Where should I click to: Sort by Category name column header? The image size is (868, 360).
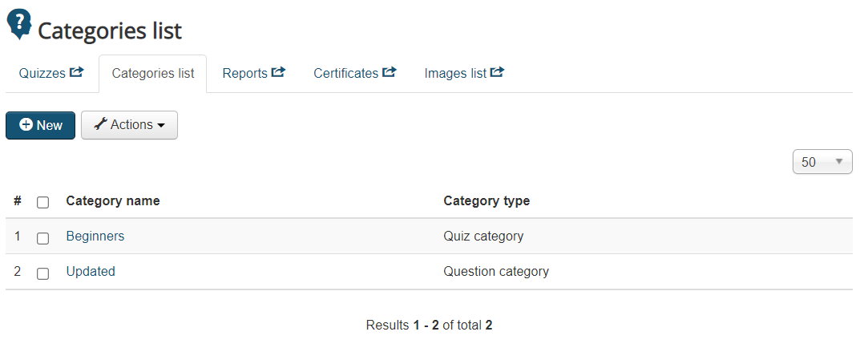point(113,201)
